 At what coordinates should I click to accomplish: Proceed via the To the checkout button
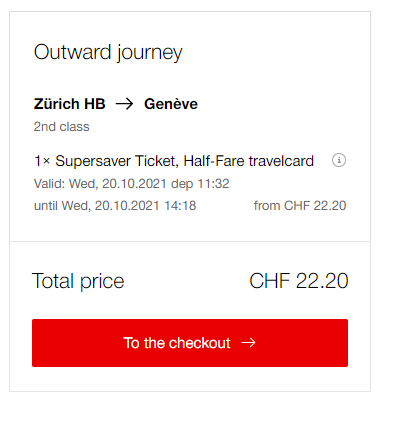coord(190,343)
